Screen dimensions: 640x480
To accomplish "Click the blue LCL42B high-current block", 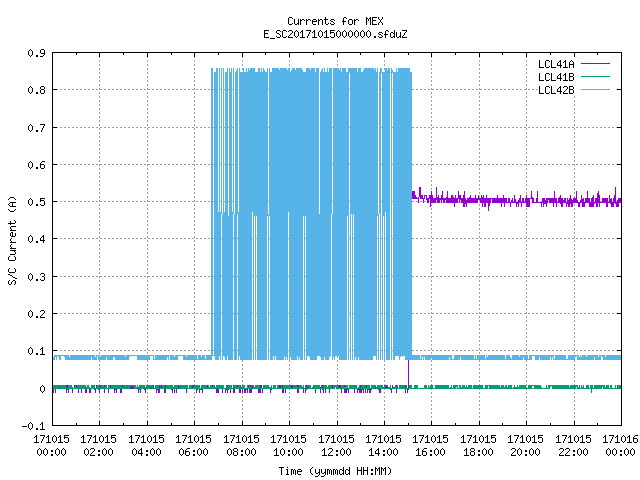I will point(311,214).
